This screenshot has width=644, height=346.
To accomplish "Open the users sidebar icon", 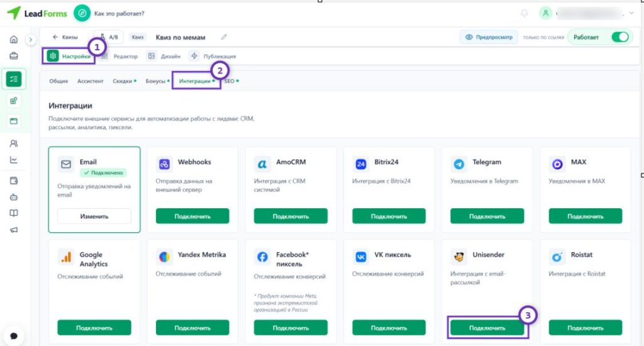I will click(x=14, y=143).
